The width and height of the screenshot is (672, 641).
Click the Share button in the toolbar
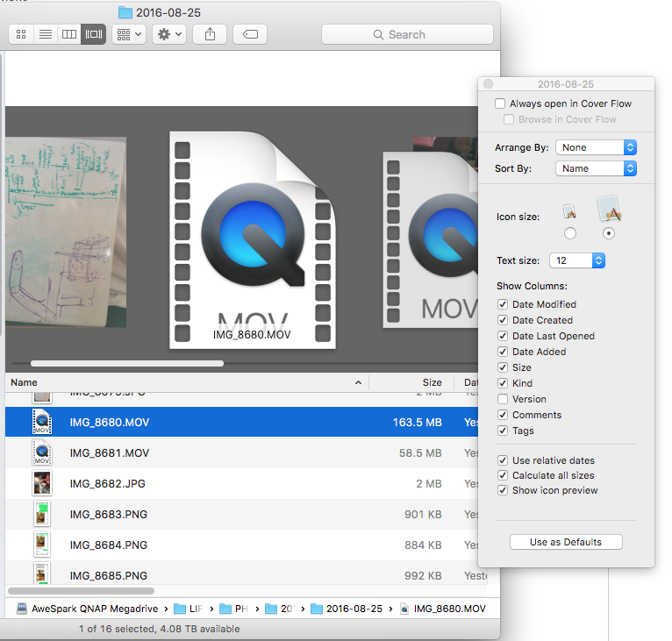click(210, 34)
